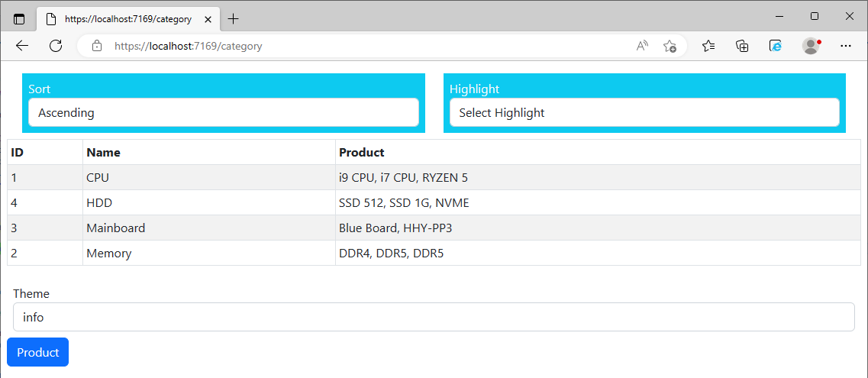Click the browser Back arrow
The image size is (868, 378).
click(x=22, y=46)
